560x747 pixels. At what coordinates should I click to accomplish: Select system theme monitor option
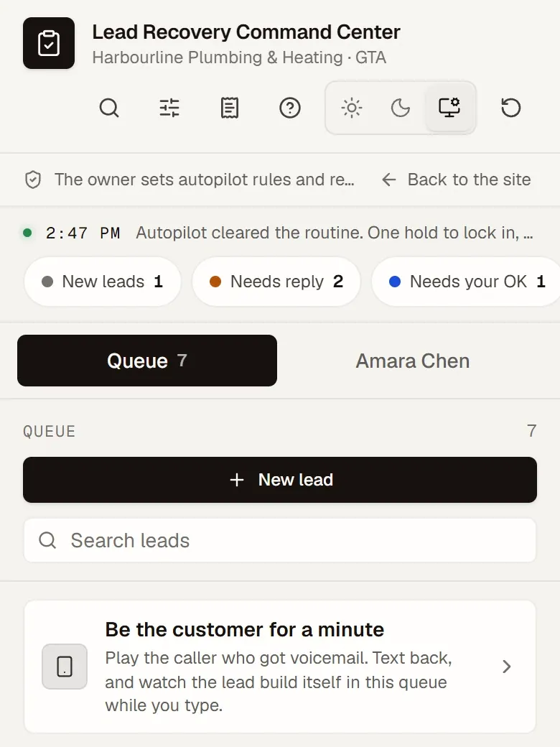[449, 108]
